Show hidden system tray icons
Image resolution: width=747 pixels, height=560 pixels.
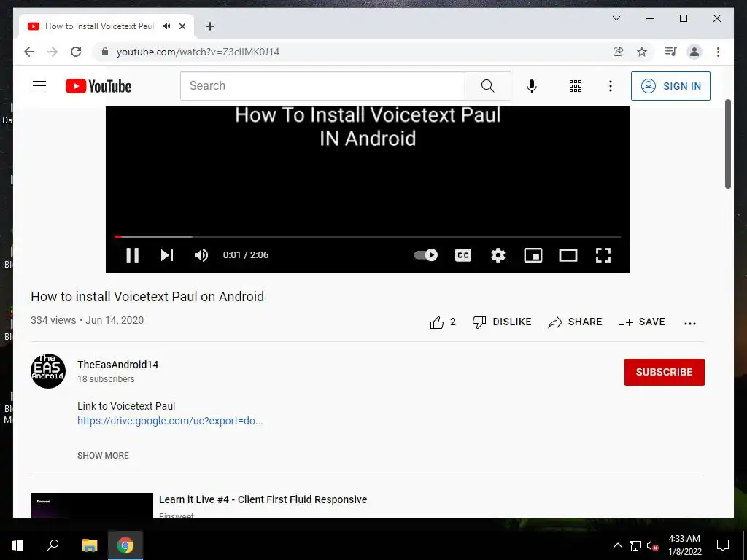[x=617, y=545]
